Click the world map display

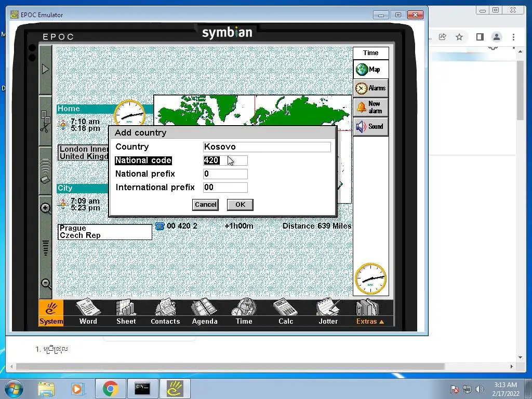point(252,111)
